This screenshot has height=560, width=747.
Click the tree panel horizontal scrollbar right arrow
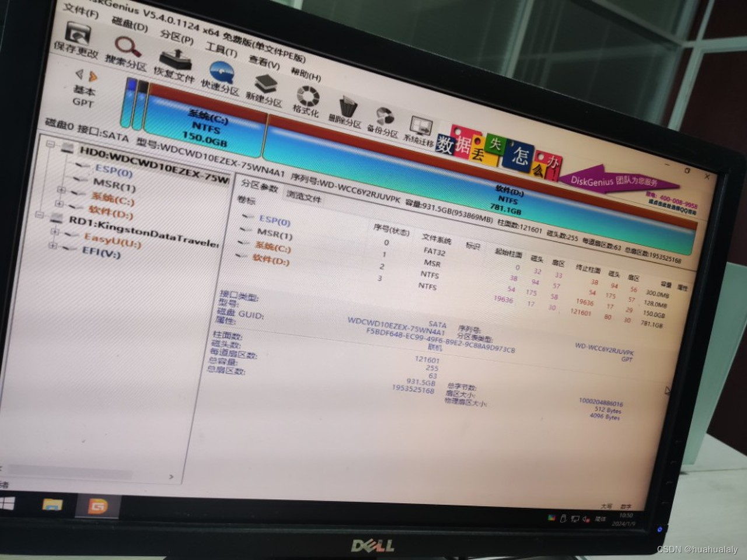pyautogui.click(x=171, y=477)
